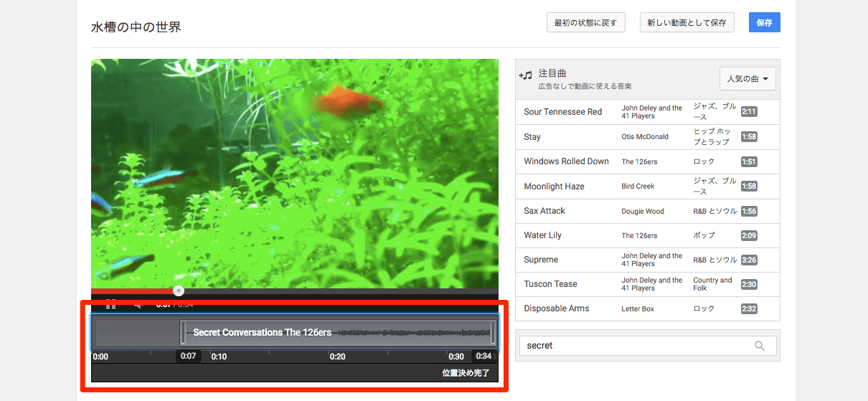Save the video with blue 保存 button
868x401 pixels.
coord(764,22)
